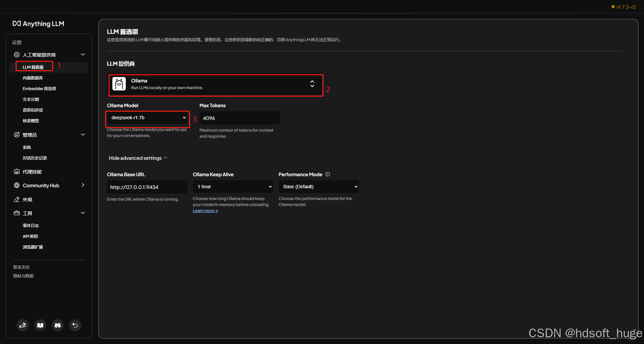Image resolution: width=644 pixels, height=344 pixels.
Task: Collapse the 管理员 section chevron
Action: (x=83, y=135)
